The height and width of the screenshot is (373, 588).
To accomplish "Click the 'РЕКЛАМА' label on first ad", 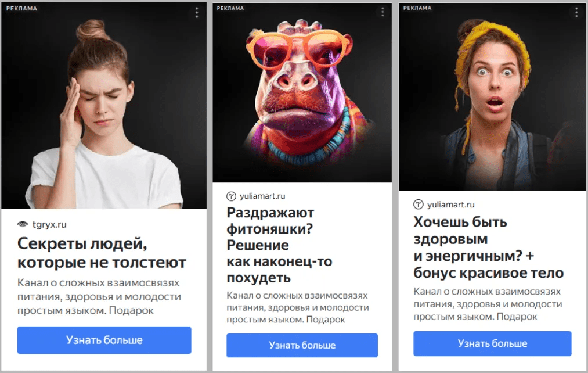I will tap(21, 9).
